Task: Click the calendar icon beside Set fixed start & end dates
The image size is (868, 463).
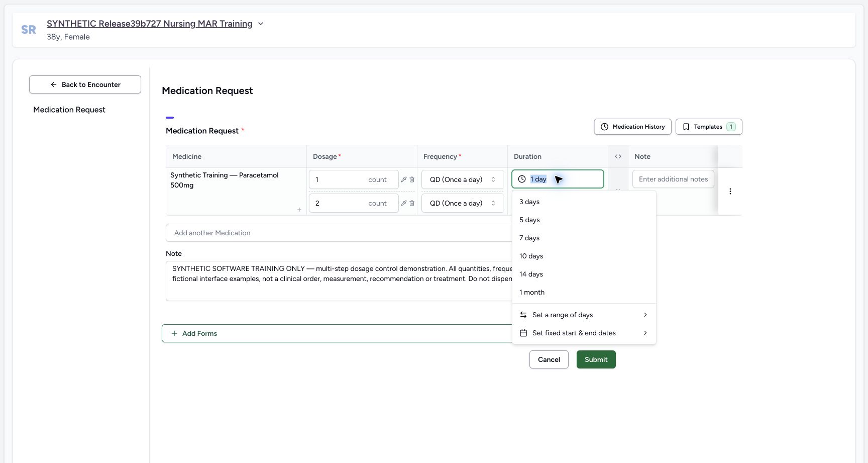Action: pos(523,333)
